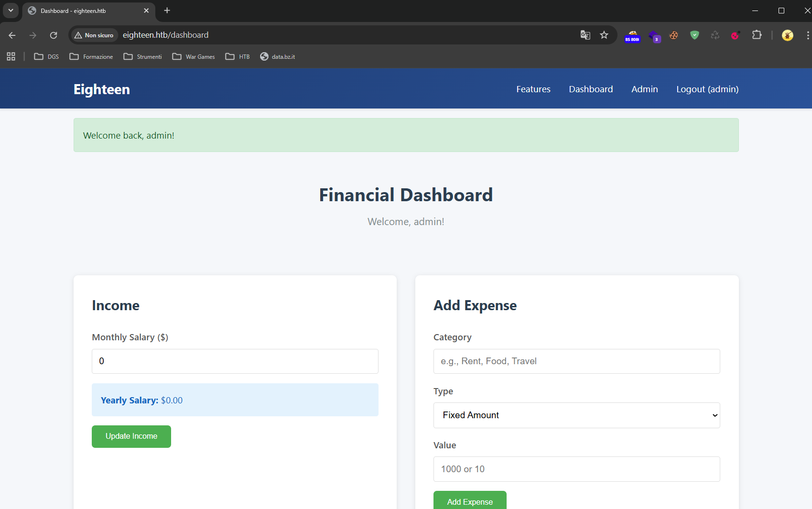Select the Dashboard - eighteen.htb tab

pyautogui.click(x=88, y=11)
